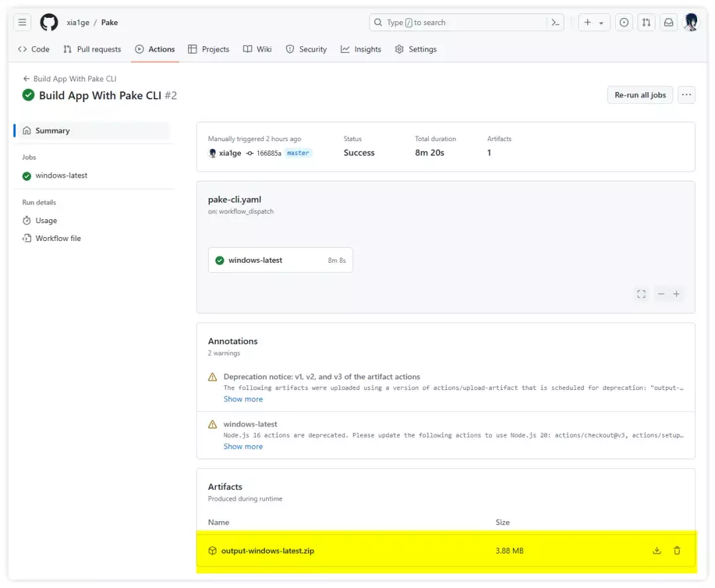Click the Re-run all jobs button
The image size is (715, 588).
(x=640, y=95)
